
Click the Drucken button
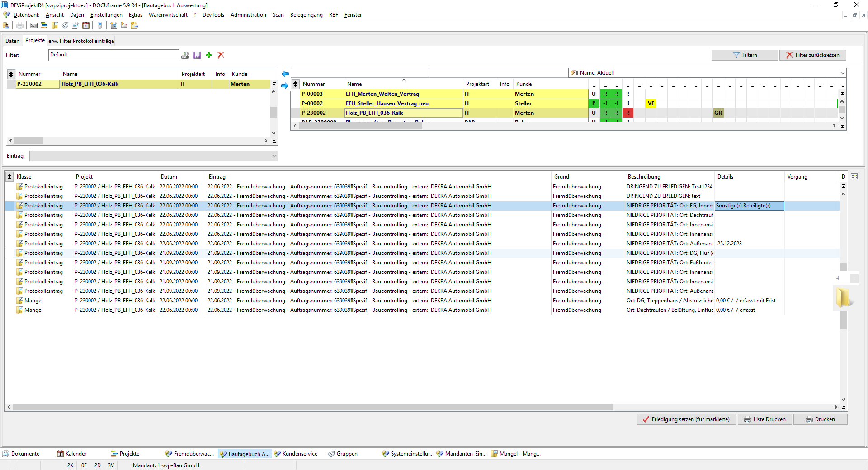[x=820, y=419]
